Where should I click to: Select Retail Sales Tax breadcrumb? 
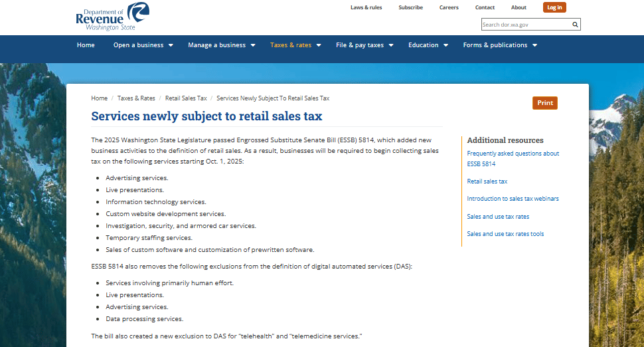(186, 98)
